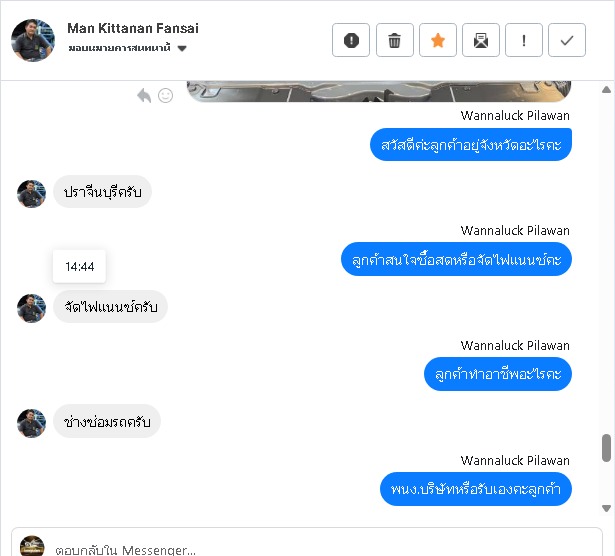Image resolution: width=615 pixels, height=556 pixels.
Task: Click the page avatar beside reply box
Action: 32,547
